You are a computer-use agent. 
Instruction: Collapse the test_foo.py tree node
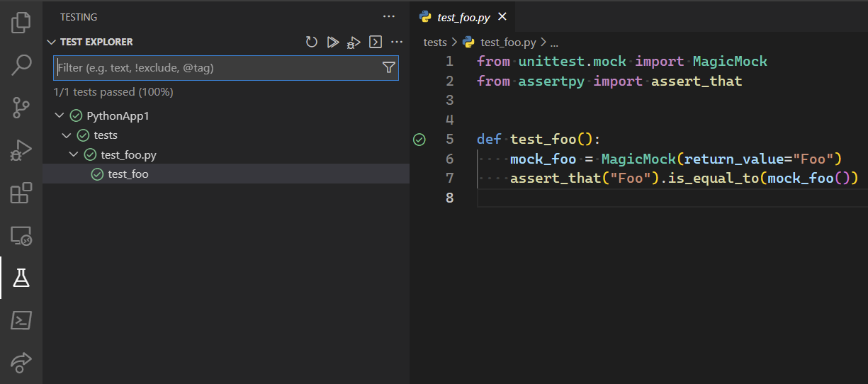73,154
